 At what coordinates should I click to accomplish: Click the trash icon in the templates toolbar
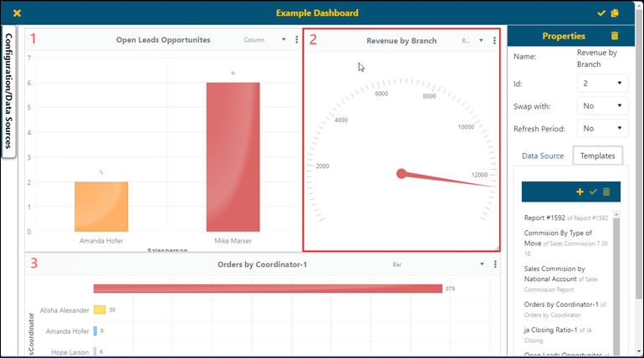[x=606, y=192]
